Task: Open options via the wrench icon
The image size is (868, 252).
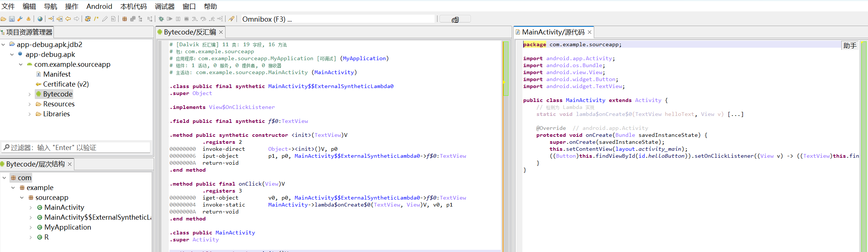Action: (20, 19)
